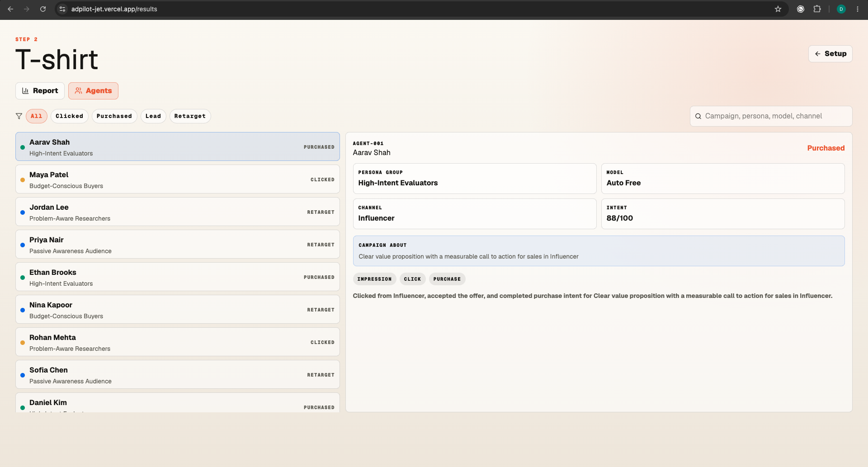Select agent Nina Kapoor
This screenshot has width=868, height=467.
[x=178, y=309]
